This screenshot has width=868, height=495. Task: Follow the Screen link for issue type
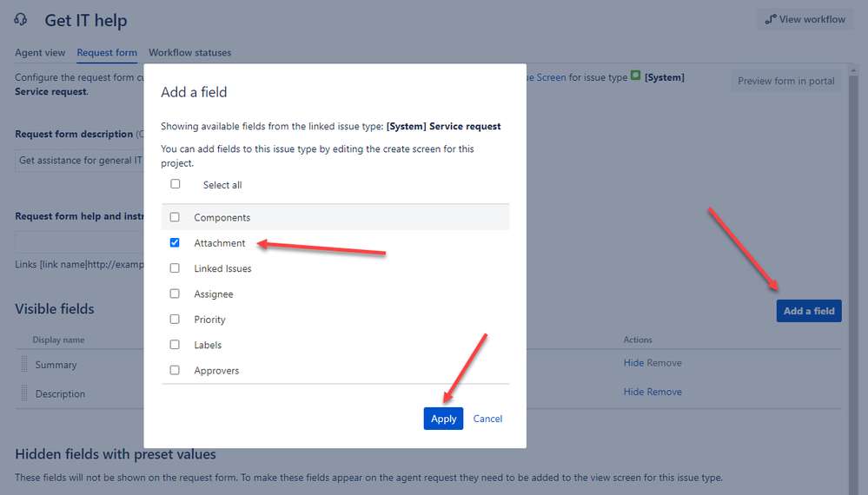546,77
